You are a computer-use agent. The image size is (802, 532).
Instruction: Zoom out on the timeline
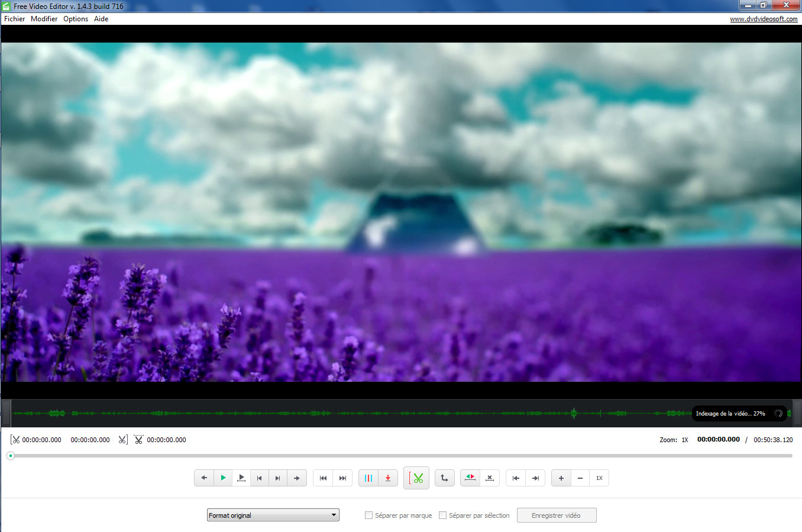coord(580,478)
